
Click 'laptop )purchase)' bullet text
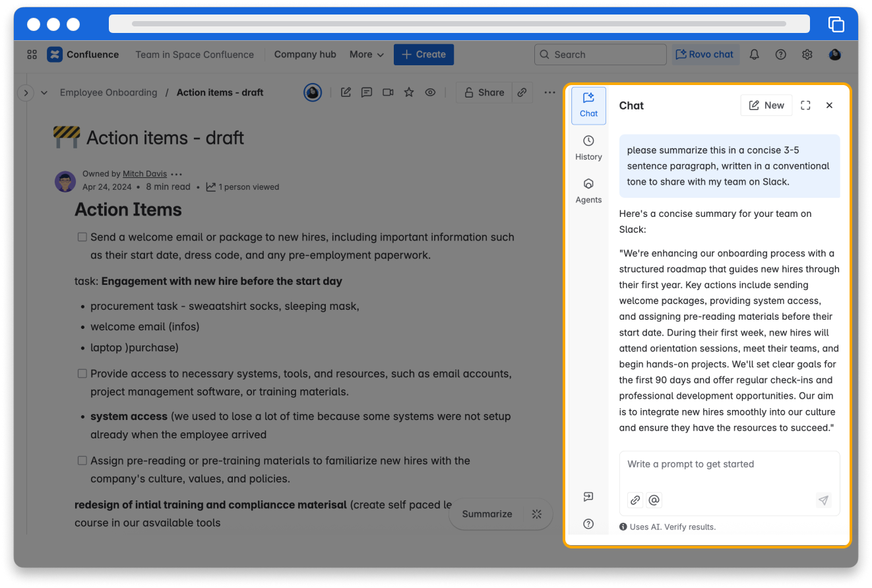coord(135,347)
